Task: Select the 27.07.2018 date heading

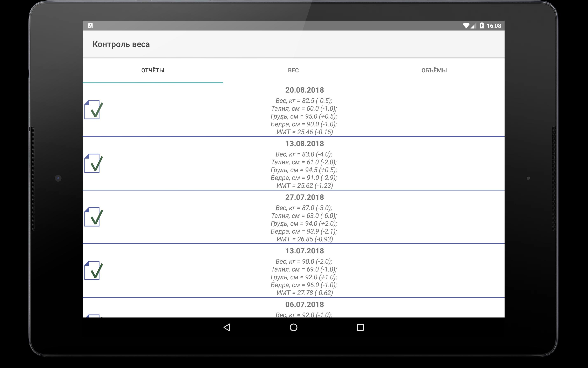Action: click(x=305, y=197)
